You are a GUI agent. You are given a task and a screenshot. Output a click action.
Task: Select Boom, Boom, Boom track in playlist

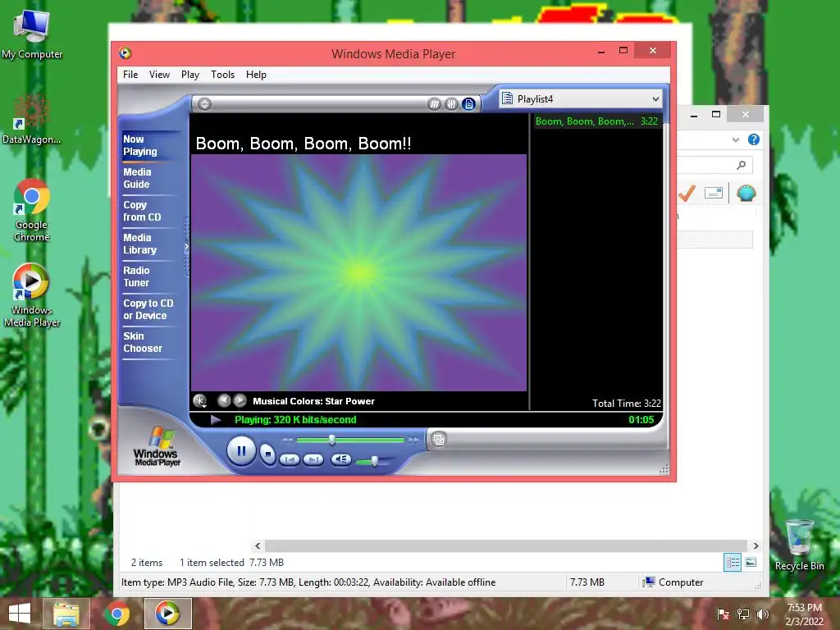pos(596,121)
